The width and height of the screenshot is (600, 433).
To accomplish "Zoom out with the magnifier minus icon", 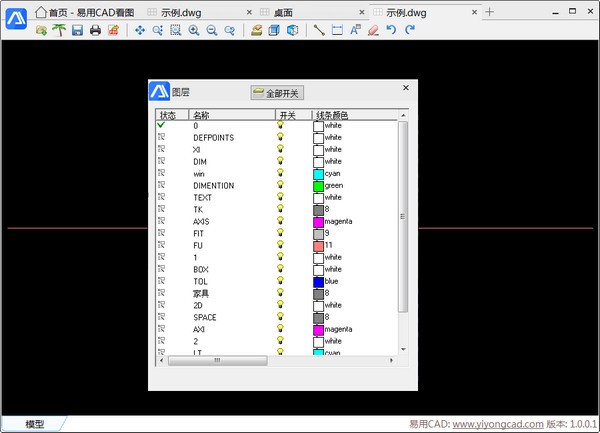I will 211,31.
